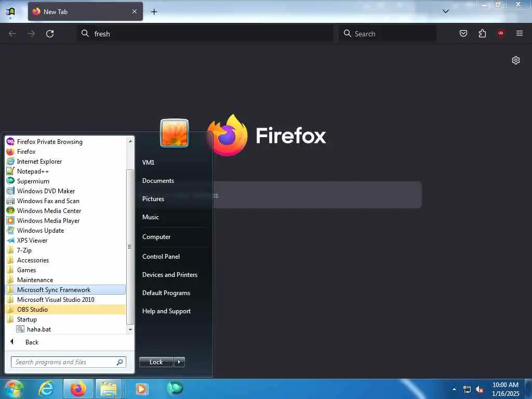The height and width of the screenshot is (399, 532).
Task: Focus the address bar containing fresh
Action: pos(205,34)
